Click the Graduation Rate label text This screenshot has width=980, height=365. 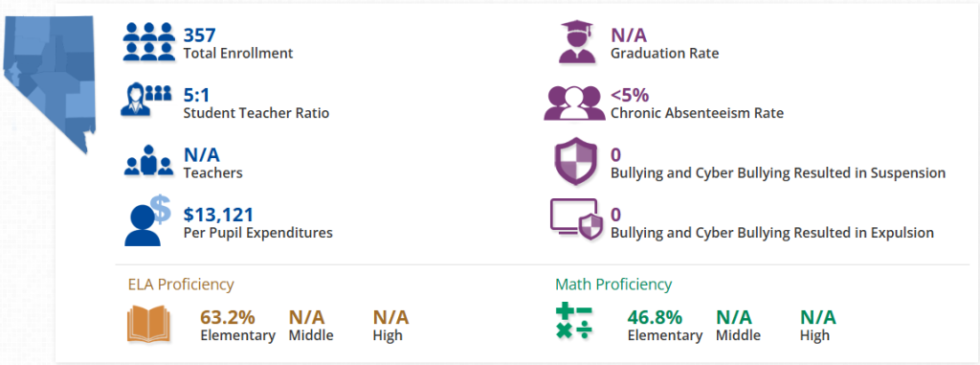665,54
